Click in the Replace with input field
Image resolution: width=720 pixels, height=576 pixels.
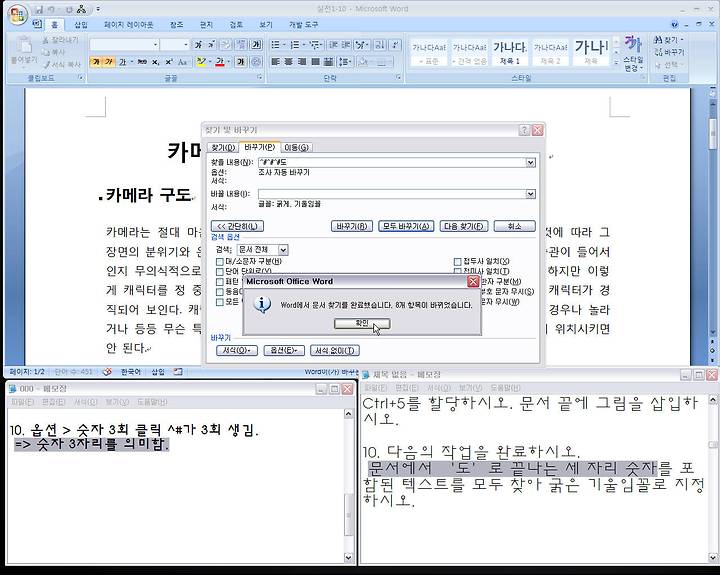392,194
